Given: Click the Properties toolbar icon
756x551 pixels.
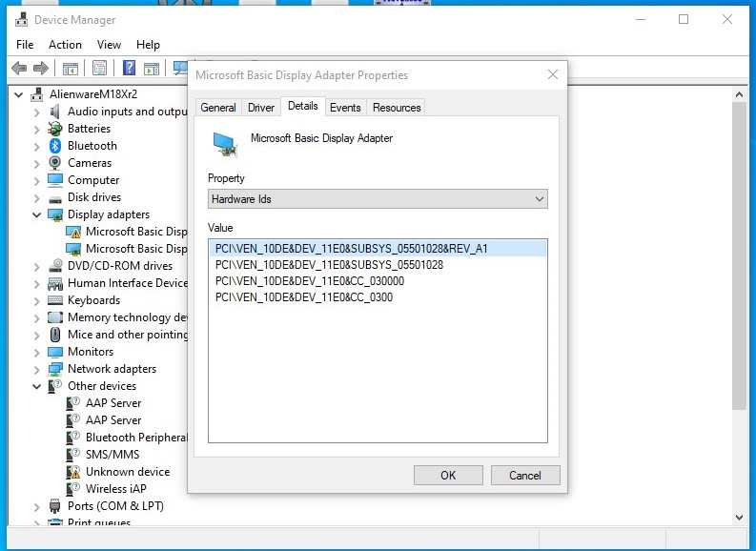Looking at the screenshot, I should click(99, 68).
